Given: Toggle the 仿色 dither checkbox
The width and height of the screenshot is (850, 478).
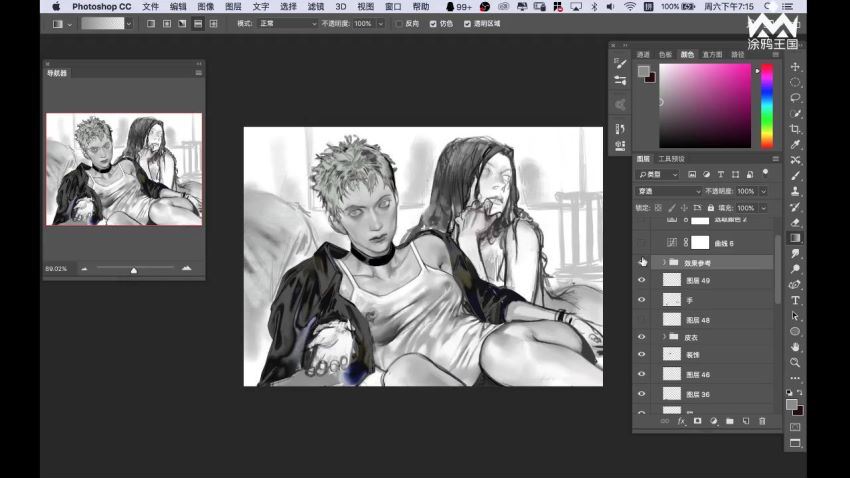Looking at the screenshot, I should click(x=433, y=24).
